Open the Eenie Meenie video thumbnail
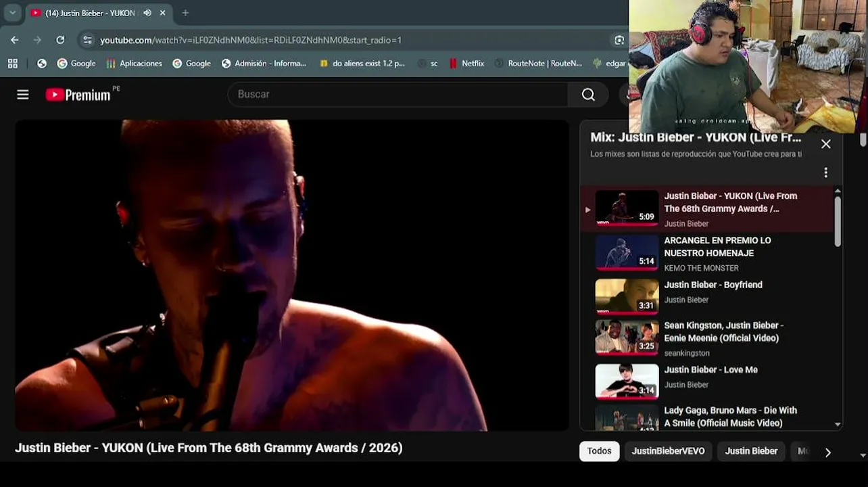The height and width of the screenshot is (487, 868). (x=627, y=338)
